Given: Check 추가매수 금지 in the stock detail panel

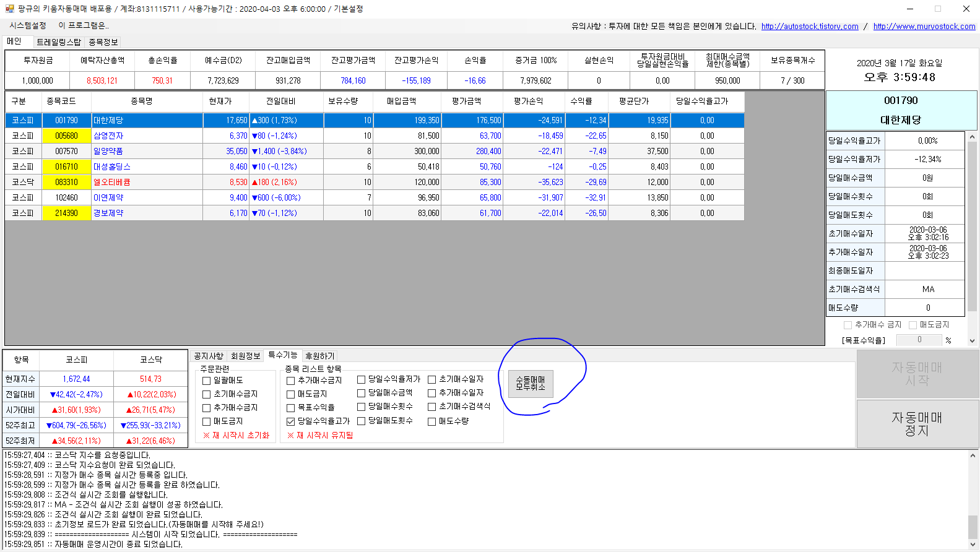Looking at the screenshot, I should click(x=848, y=325).
